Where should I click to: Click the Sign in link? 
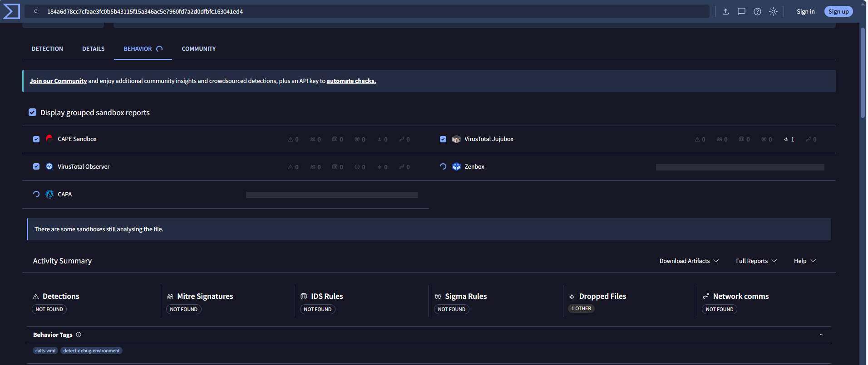[x=805, y=12]
